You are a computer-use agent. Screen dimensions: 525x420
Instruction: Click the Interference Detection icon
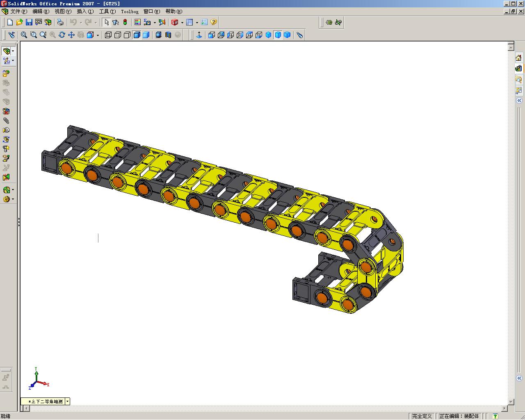[x=6, y=177]
